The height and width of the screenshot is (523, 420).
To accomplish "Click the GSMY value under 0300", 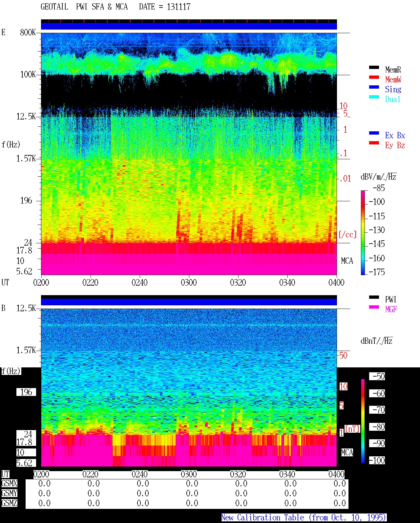I will click(192, 493).
